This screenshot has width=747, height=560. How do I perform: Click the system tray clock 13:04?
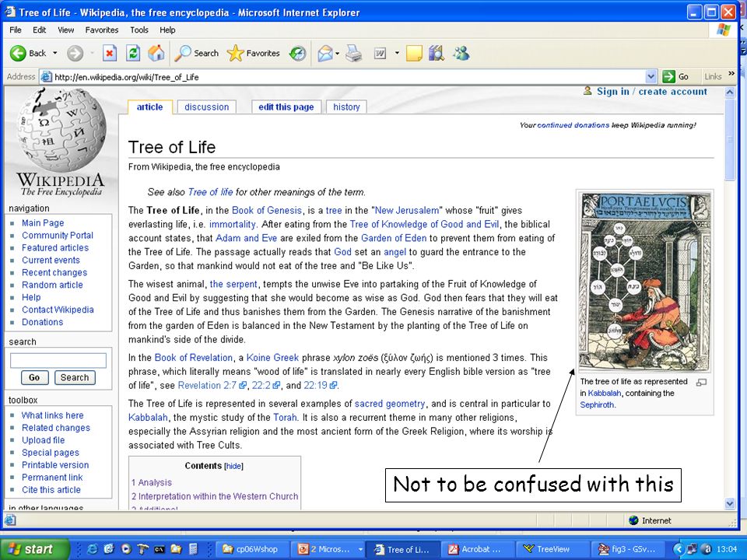(727, 549)
